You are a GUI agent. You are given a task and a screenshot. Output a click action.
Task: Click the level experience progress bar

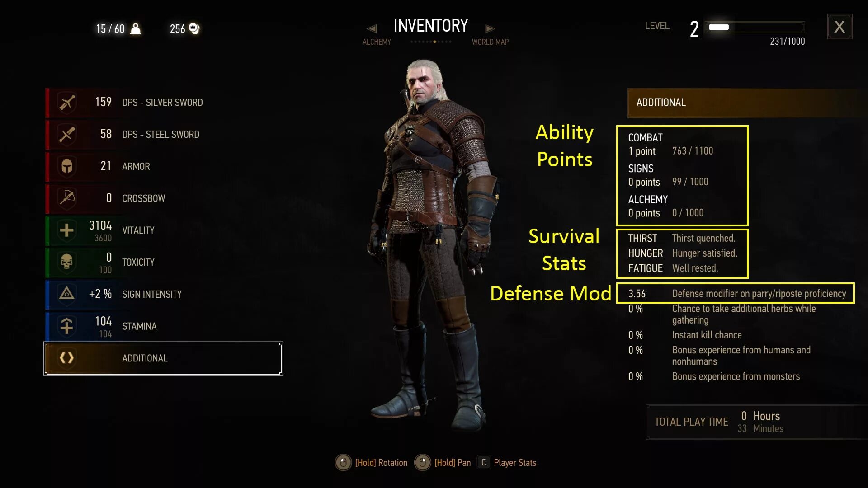(755, 27)
